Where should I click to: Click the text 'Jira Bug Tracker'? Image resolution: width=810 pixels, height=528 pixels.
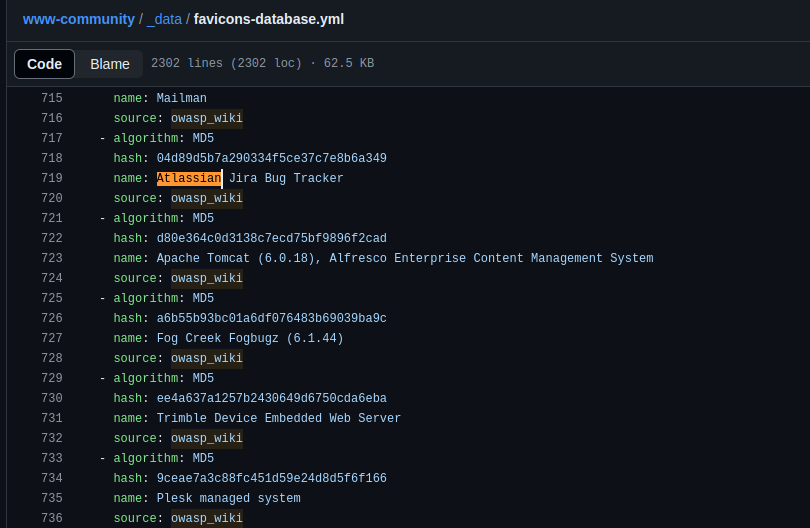pyautogui.click(x=286, y=178)
